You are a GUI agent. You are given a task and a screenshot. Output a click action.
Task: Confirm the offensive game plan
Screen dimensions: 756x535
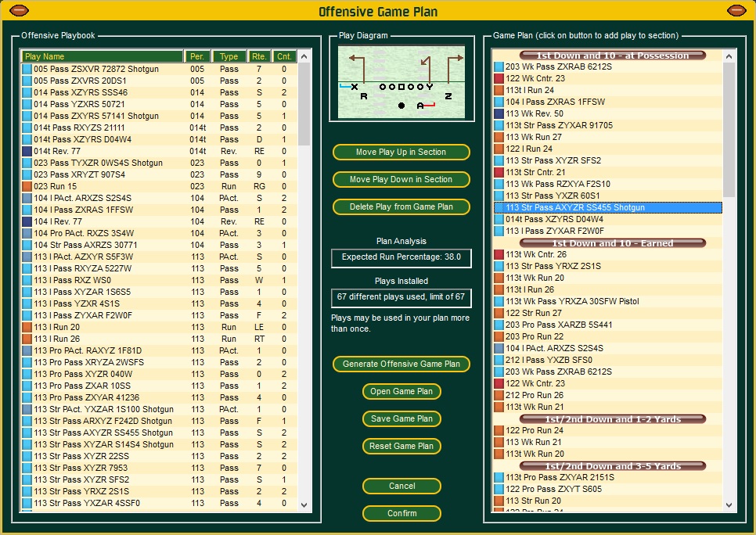click(401, 513)
